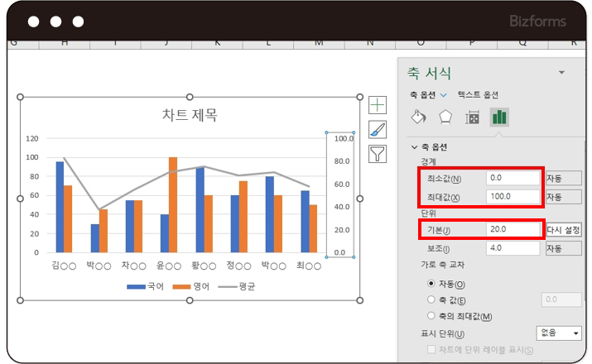The width and height of the screenshot is (592, 364).
Task: Click the 보조 unit field showing 4.0
Action: 512,247
